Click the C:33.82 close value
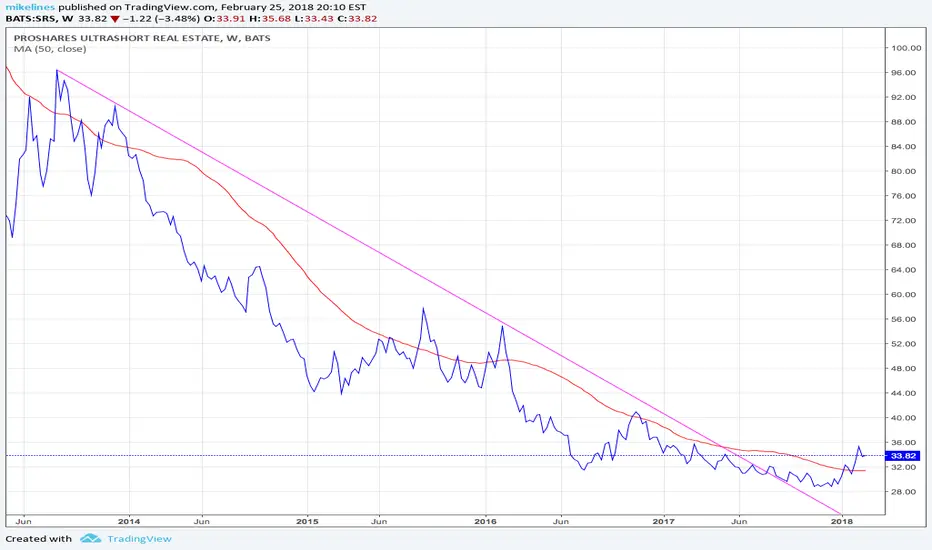The image size is (932, 550). tap(357, 18)
